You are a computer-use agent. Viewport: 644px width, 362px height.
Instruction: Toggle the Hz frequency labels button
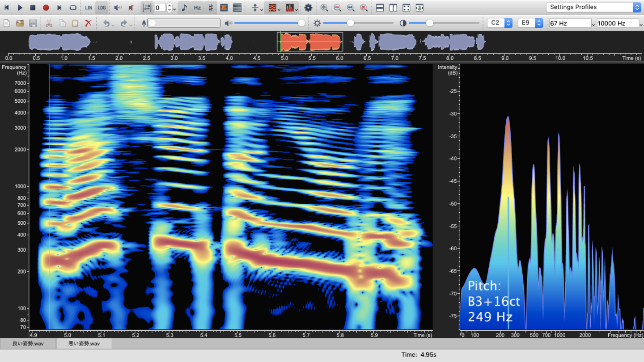[197, 8]
